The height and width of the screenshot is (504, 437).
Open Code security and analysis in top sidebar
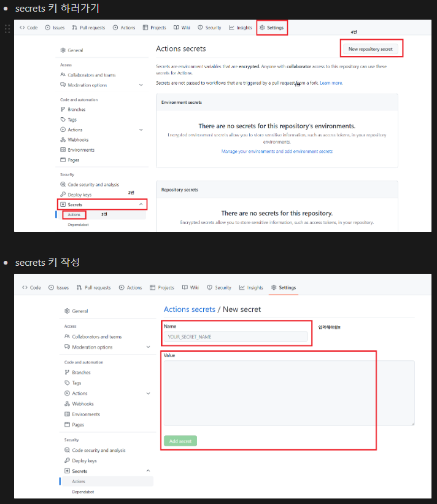point(90,185)
